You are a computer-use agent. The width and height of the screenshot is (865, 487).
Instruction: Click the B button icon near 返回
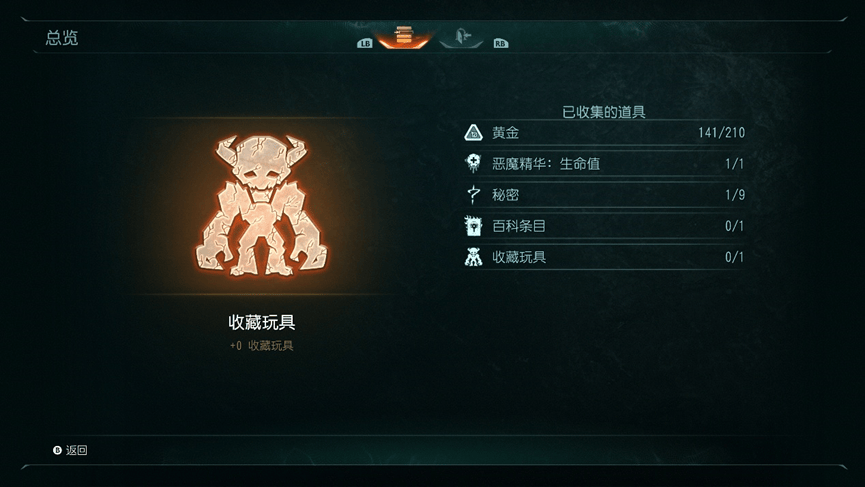pos(57,450)
